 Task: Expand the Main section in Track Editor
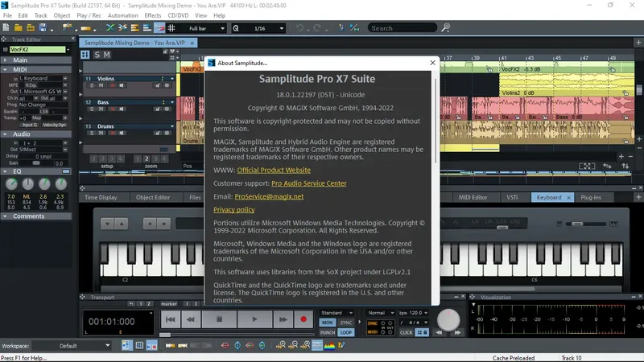tap(5, 60)
